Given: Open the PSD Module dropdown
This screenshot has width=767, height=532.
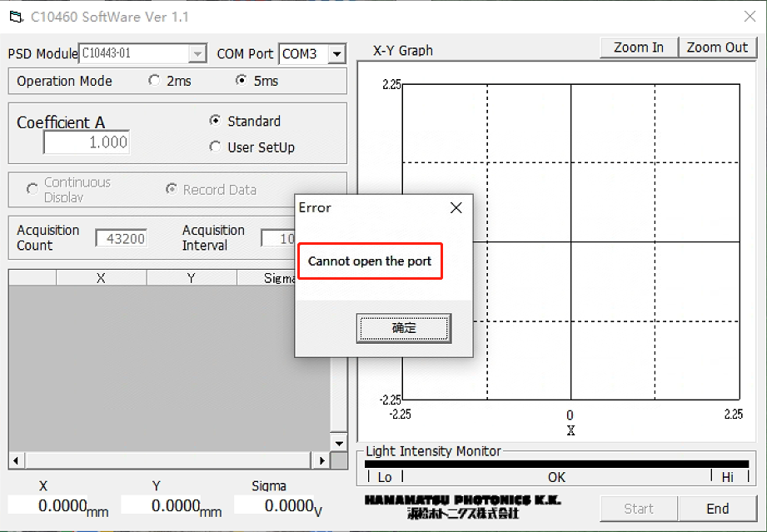Looking at the screenshot, I should [197, 54].
